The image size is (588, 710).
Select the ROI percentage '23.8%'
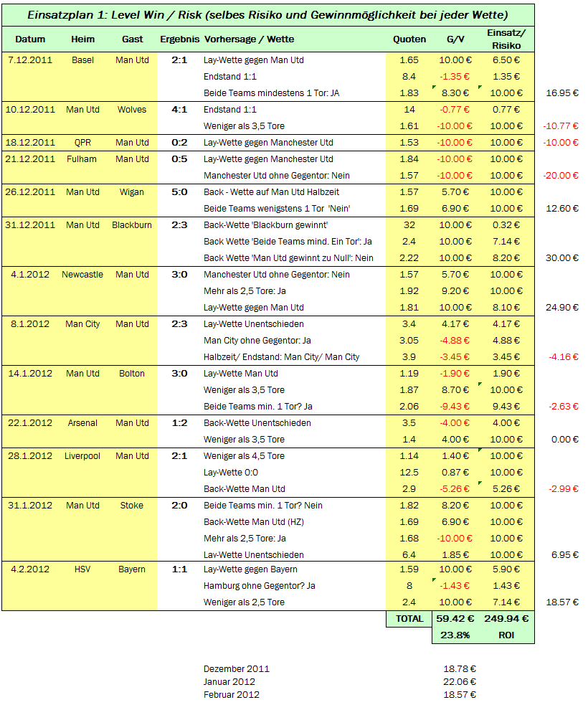455,635
